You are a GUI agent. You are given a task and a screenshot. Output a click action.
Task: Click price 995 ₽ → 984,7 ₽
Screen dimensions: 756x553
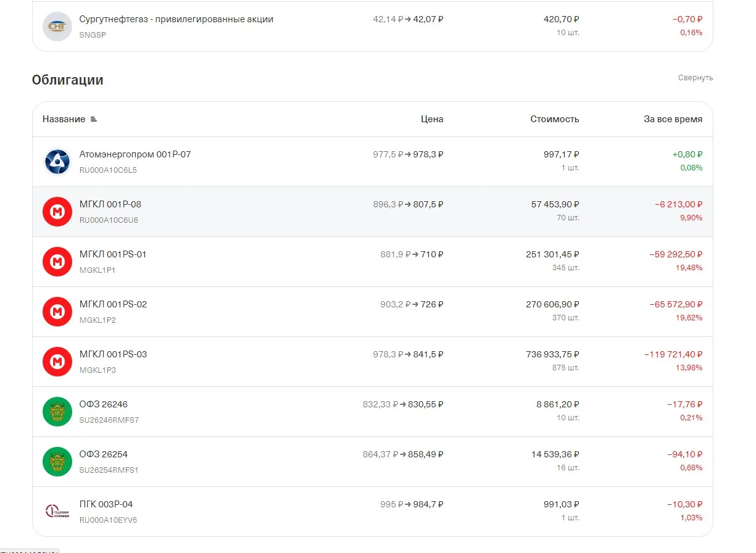pos(412,504)
